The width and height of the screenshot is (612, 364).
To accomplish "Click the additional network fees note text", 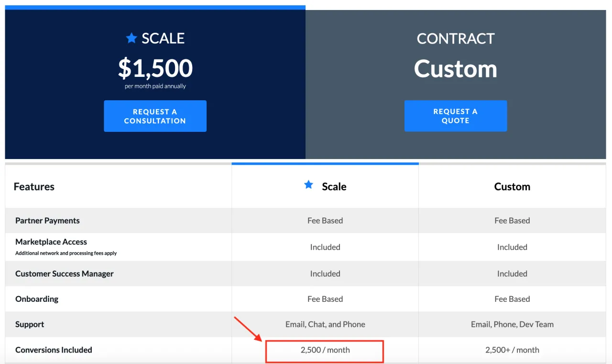I will (66, 253).
